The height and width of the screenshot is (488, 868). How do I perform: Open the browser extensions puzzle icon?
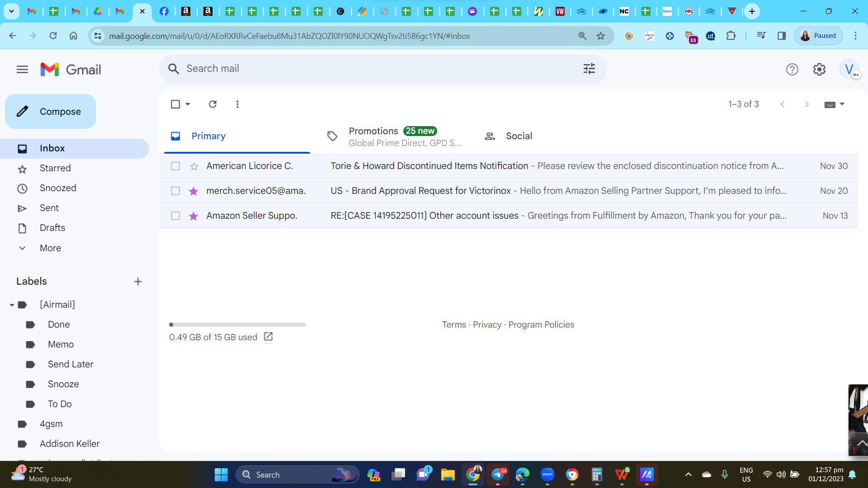731,36
